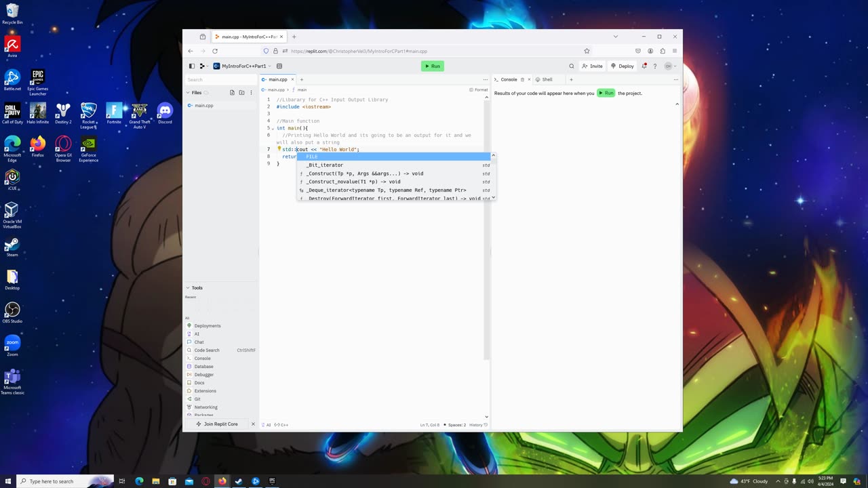This screenshot has width=868, height=488.
Task: Click the AI status bar item
Action: (x=267, y=425)
